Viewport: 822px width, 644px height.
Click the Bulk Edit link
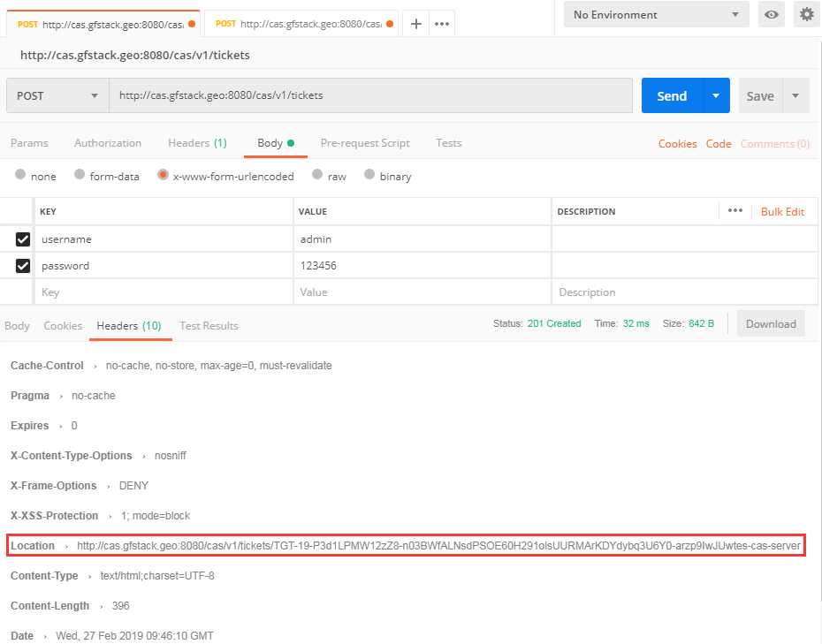[782, 212]
